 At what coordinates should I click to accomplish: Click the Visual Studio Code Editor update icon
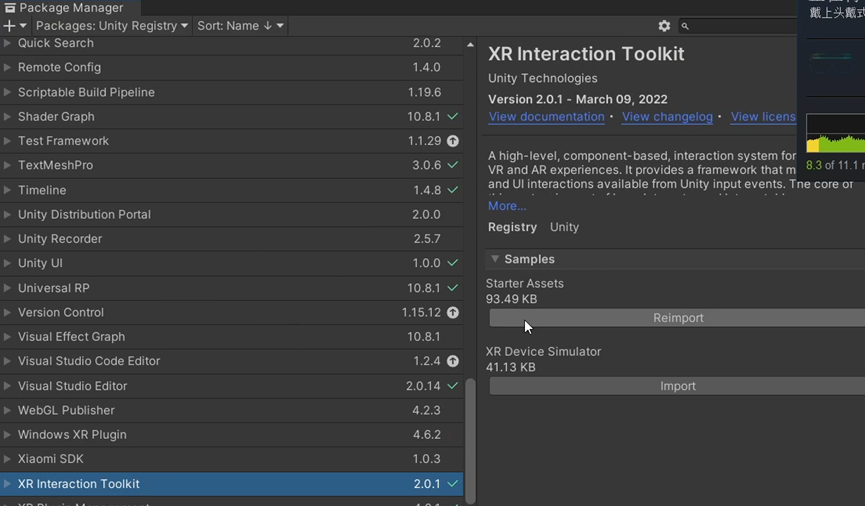click(452, 361)
